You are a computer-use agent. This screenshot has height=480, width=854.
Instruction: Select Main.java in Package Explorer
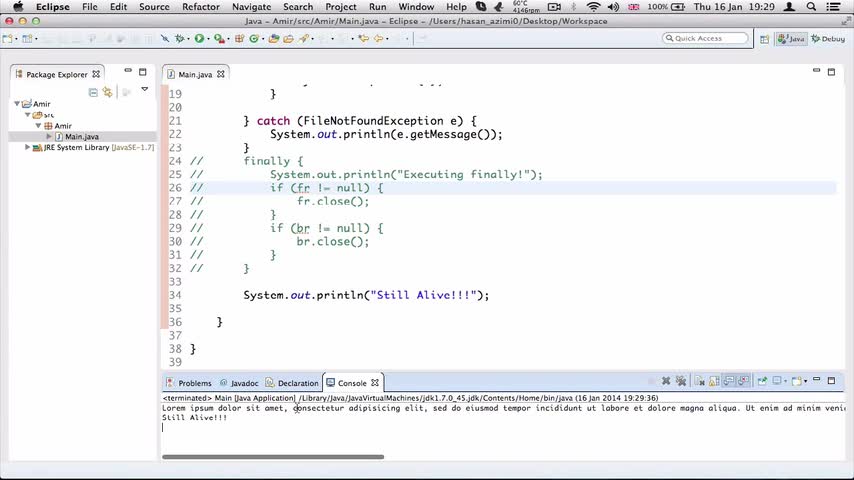82,136
